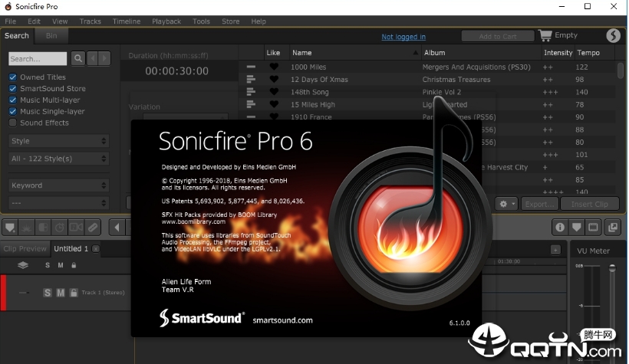Screen dimensions: 629x364
Task: Click the Export... button
Action: 539,204
